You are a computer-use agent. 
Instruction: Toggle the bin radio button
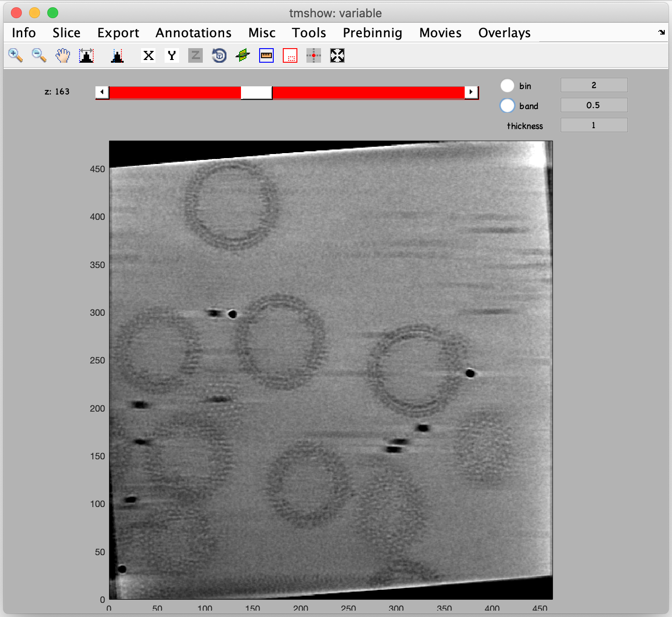[507, 85]
